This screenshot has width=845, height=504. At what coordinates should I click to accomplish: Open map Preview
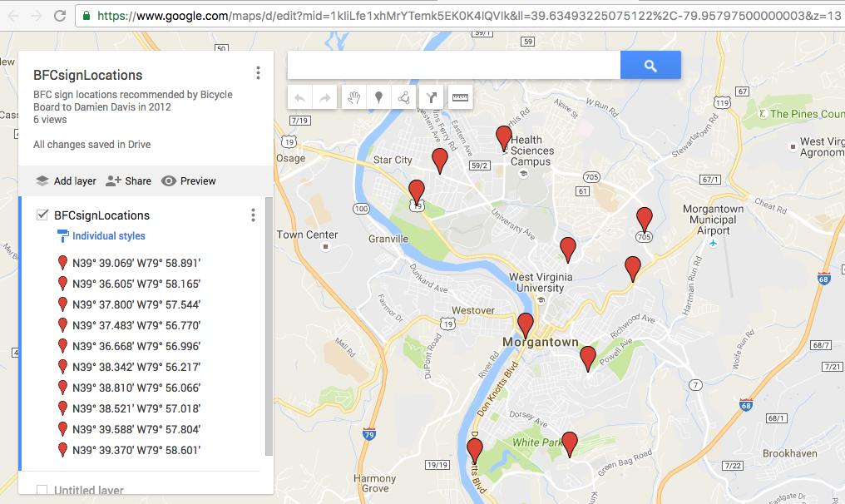point(188,180)
